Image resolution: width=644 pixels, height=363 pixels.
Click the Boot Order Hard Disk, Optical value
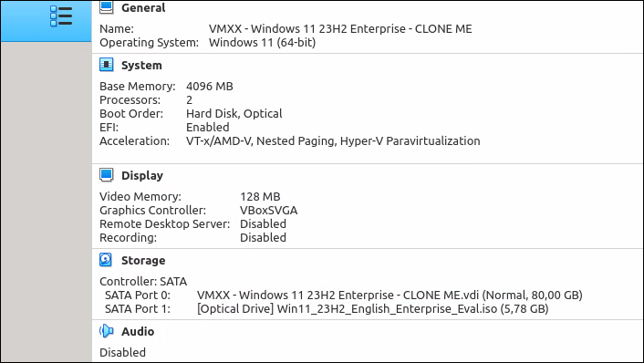(x=234, y=114)
